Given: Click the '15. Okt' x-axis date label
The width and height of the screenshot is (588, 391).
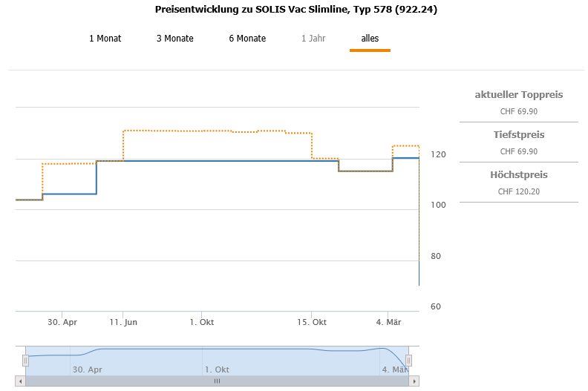Looking at the screenshot, I should [x=312, y=322].
